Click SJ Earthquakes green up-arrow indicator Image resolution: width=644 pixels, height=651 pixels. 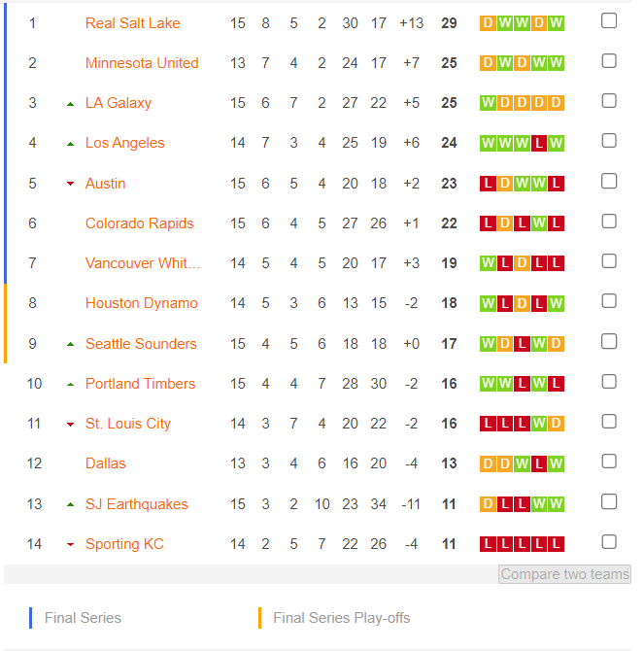[x=71, y=505]
